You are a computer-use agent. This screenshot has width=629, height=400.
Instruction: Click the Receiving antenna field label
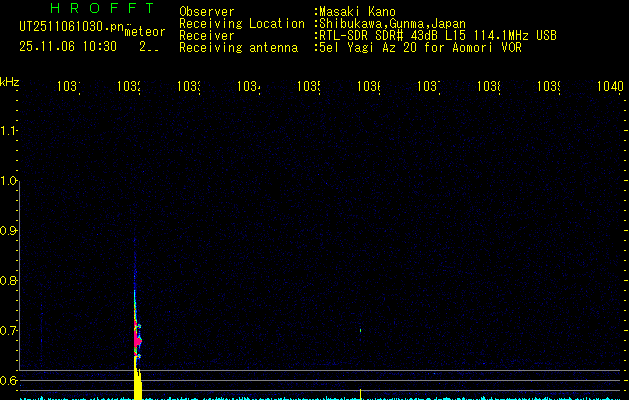pos(238,48)
